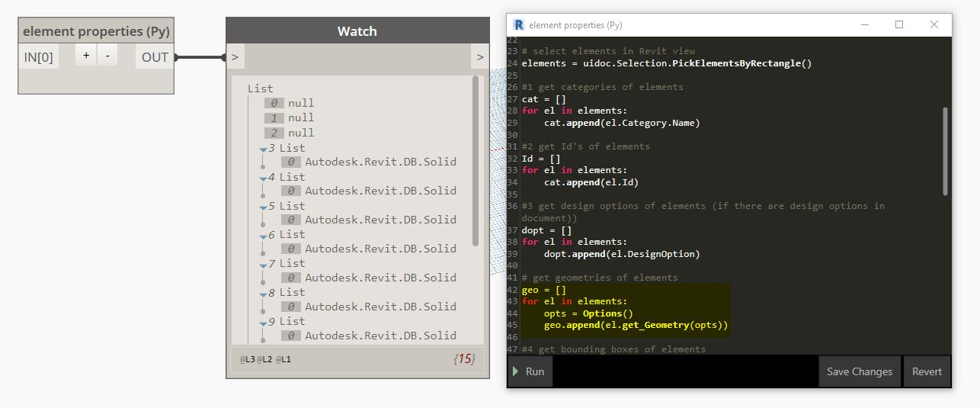
Task: Click cat.append(el.Category.Name) code line
Action: pyautogui.click(x=622, y=123)
